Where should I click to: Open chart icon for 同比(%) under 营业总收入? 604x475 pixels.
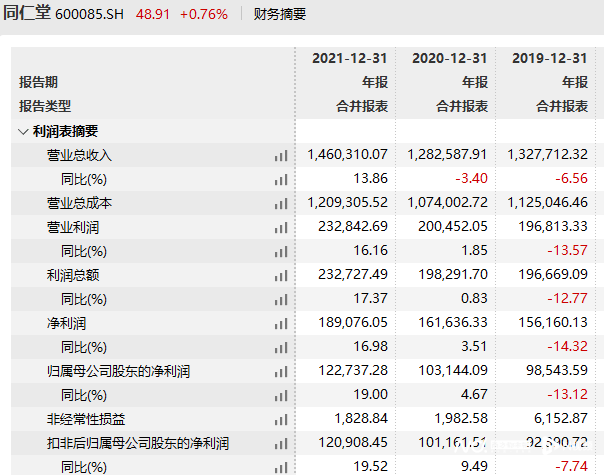click(281, 180)
